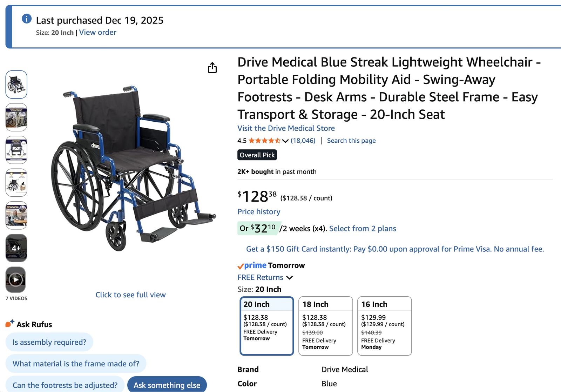Open the Price history link
This screenshot has height=392, width=561.
tap(259, 212)
